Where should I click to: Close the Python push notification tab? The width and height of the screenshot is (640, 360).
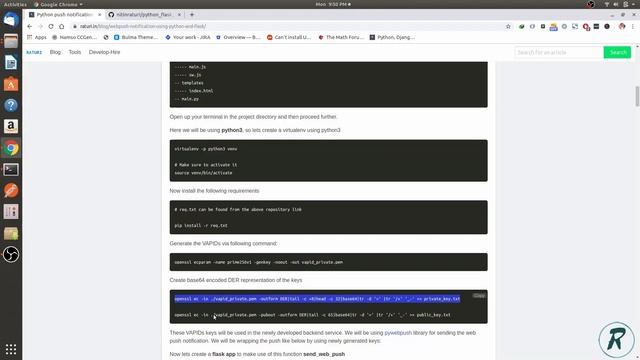(100, 15)
